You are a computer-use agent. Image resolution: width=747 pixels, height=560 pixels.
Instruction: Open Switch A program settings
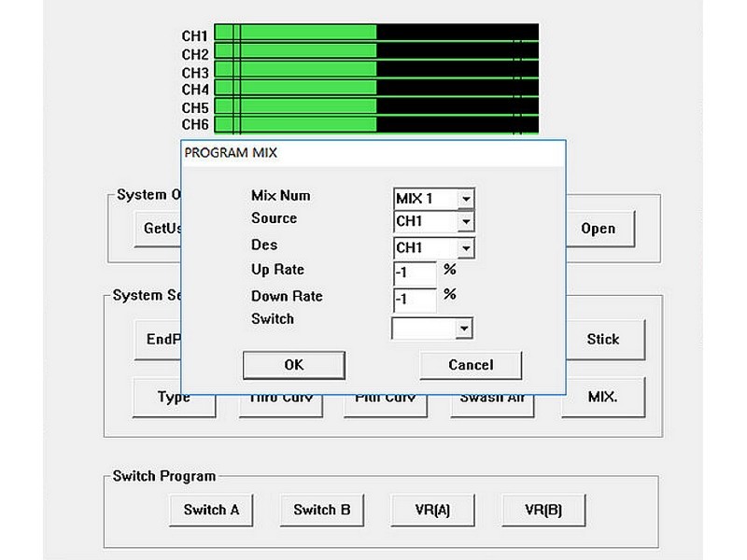(211, 510)
